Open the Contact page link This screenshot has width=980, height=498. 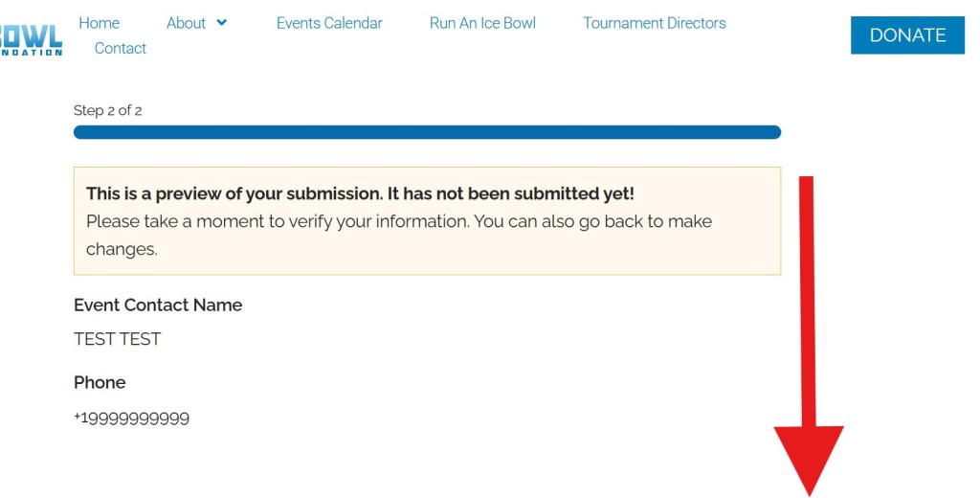click(121, 48)
